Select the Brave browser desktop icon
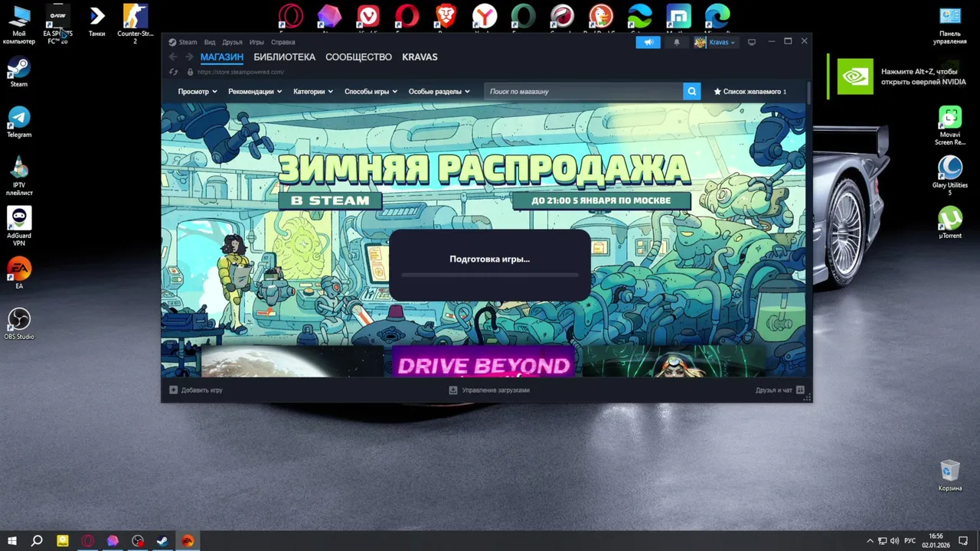Viewport: 980px width, 551px height. (x=446, y=17)
